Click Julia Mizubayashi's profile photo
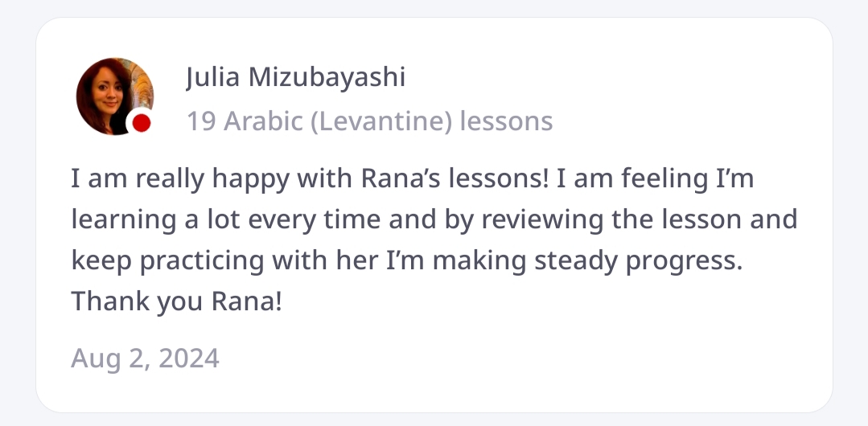868x426 pixels. [x=113, y=95]
